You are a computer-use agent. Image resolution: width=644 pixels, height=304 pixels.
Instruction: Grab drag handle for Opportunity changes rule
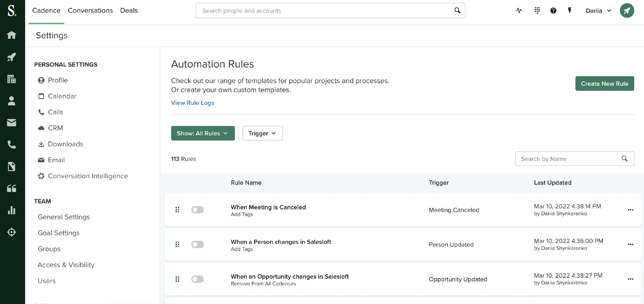coord(177,279)
